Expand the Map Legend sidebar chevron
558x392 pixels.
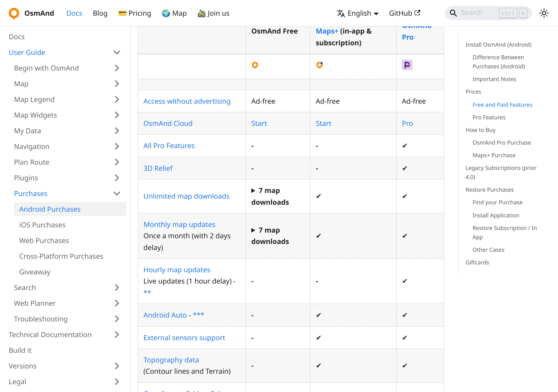click(117, 99)
